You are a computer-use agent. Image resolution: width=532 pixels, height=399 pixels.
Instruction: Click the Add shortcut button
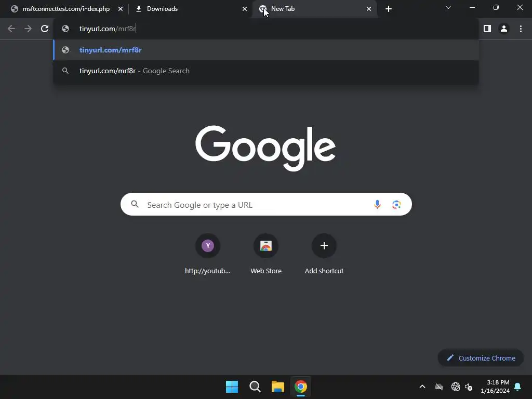pos(324,254)
